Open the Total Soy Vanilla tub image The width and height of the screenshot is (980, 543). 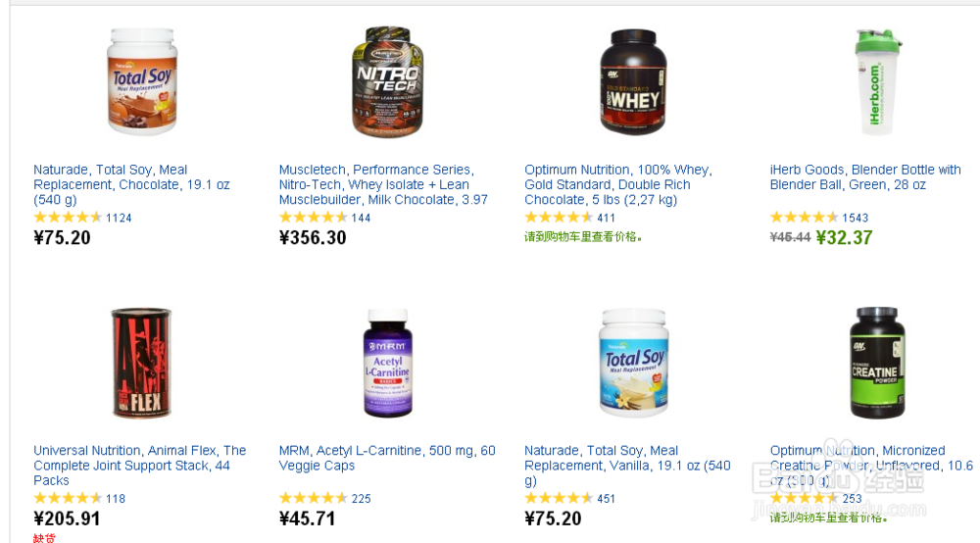point(633,363)
